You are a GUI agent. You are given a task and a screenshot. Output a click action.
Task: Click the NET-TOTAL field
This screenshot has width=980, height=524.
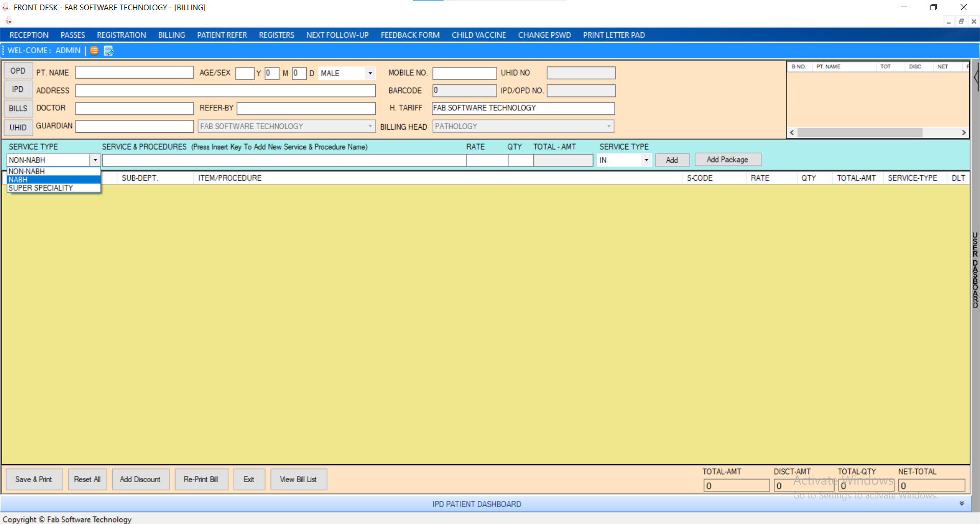click(x=932, y=485)
